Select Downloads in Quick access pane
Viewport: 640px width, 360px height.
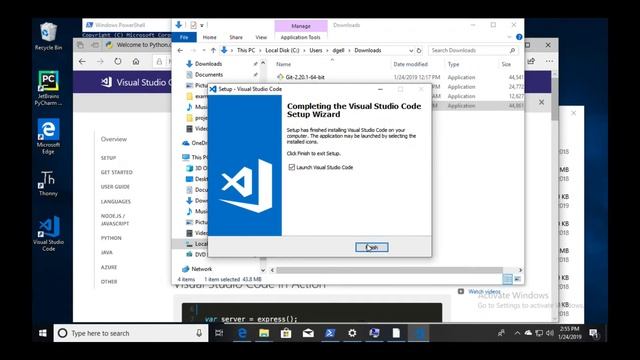click(x=208, y=64)
